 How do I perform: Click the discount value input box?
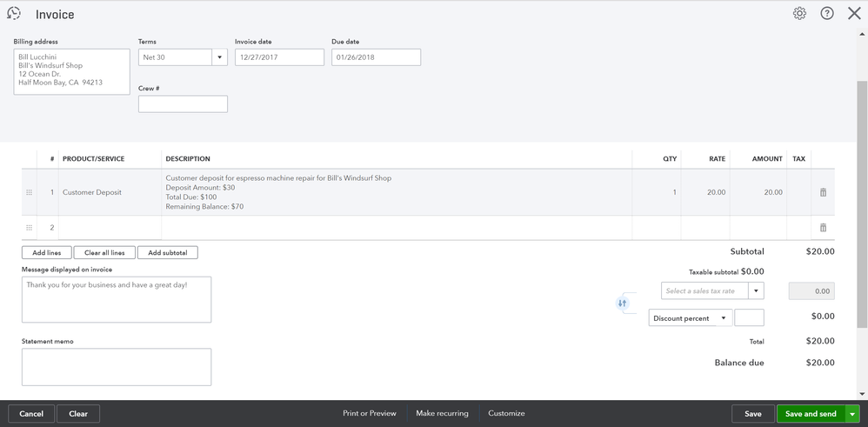pyautogui.click(x=749, y=318)
